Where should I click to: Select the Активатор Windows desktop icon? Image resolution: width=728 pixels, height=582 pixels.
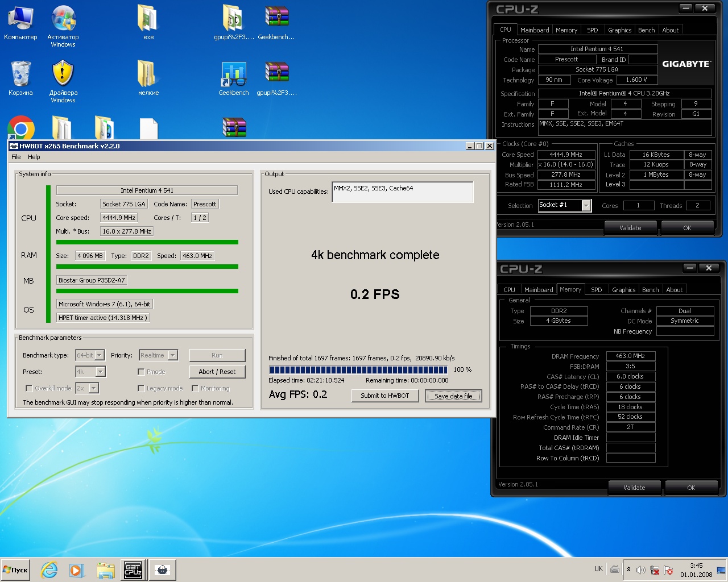(x=63, y=26)
